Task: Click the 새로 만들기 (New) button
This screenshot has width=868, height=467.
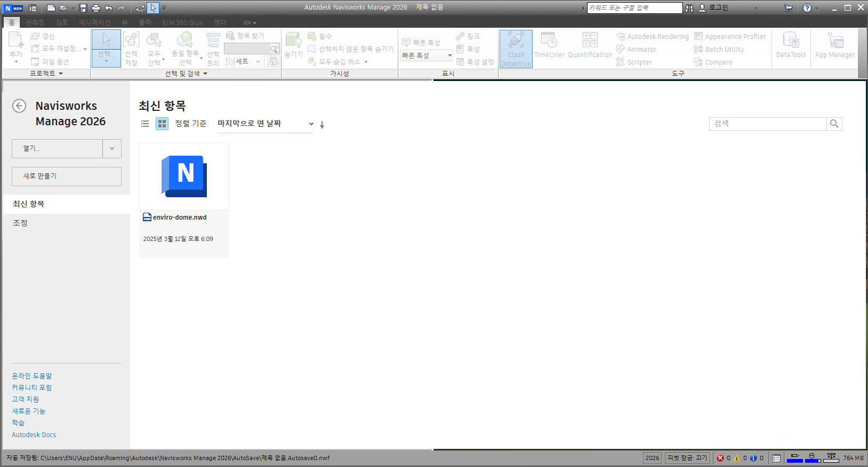Action: click(67, 176)
